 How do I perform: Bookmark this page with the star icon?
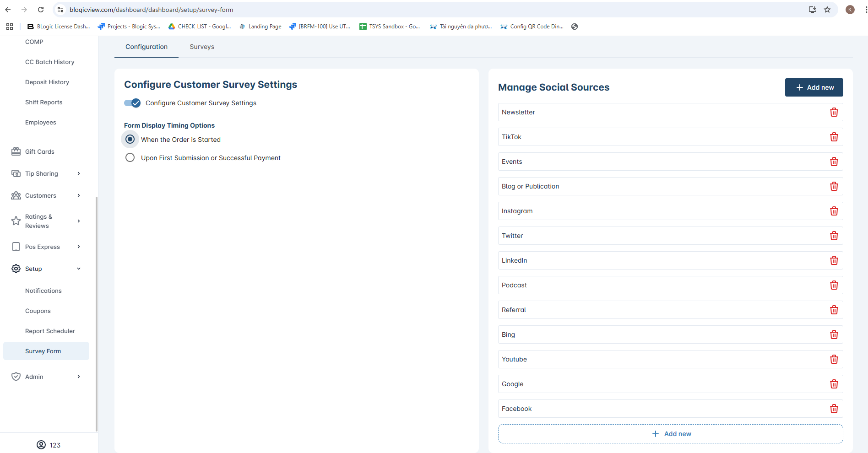(827, 10)
